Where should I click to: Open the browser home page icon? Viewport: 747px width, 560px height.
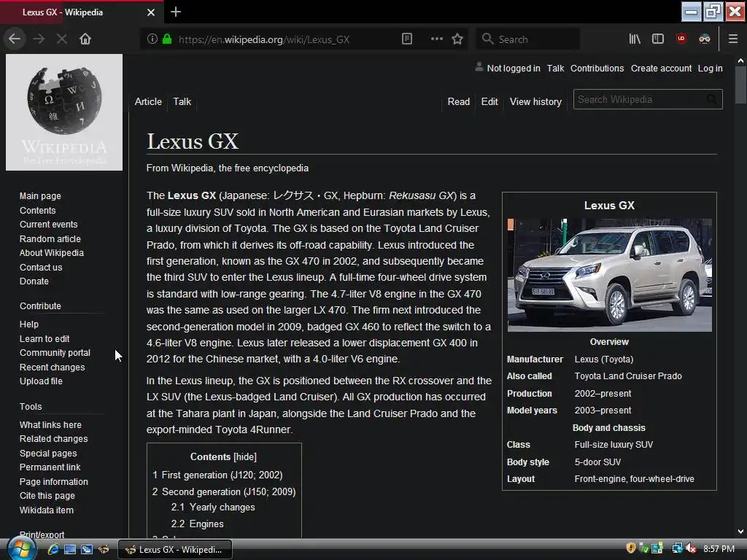point(85,39)
